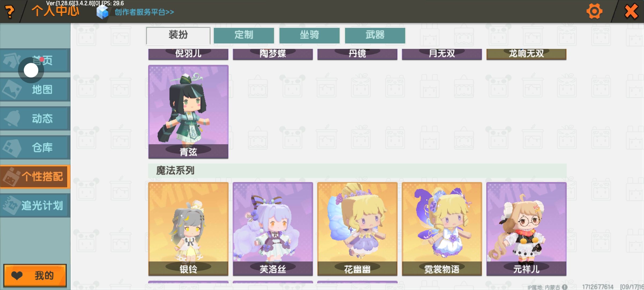Open the 仓库 sidebar item
644x290 pixels.
click(35, 148)
